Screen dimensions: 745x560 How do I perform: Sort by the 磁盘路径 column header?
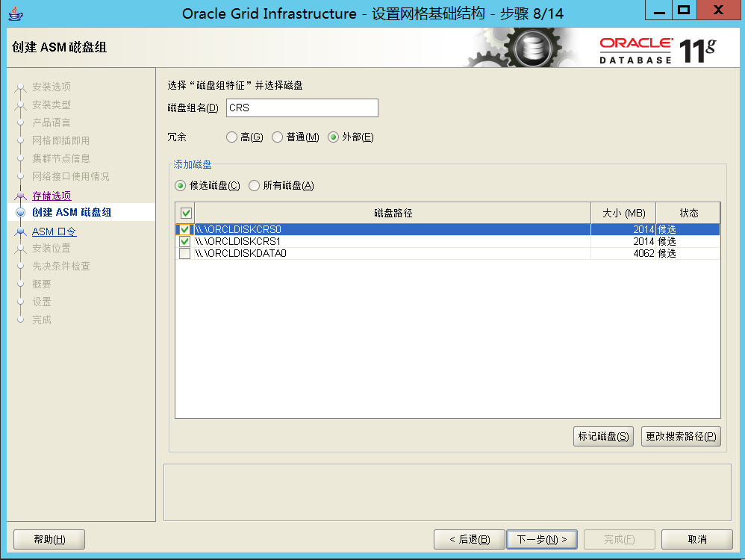(393, 213)
